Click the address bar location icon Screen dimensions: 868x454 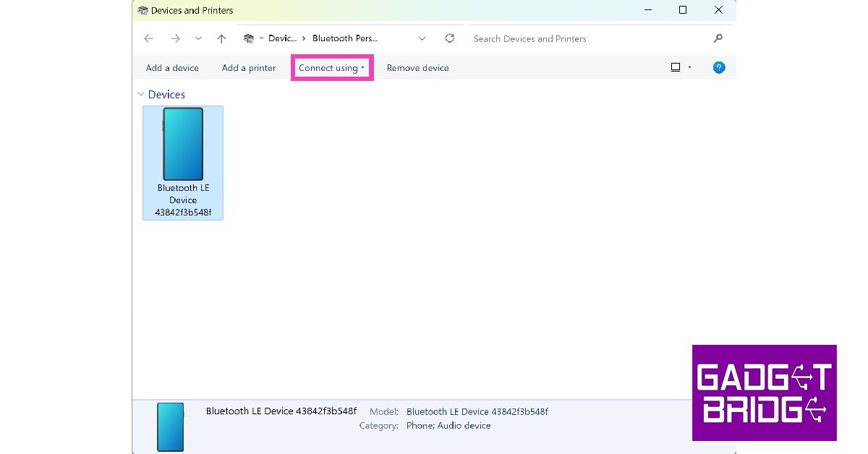point(249,38)
